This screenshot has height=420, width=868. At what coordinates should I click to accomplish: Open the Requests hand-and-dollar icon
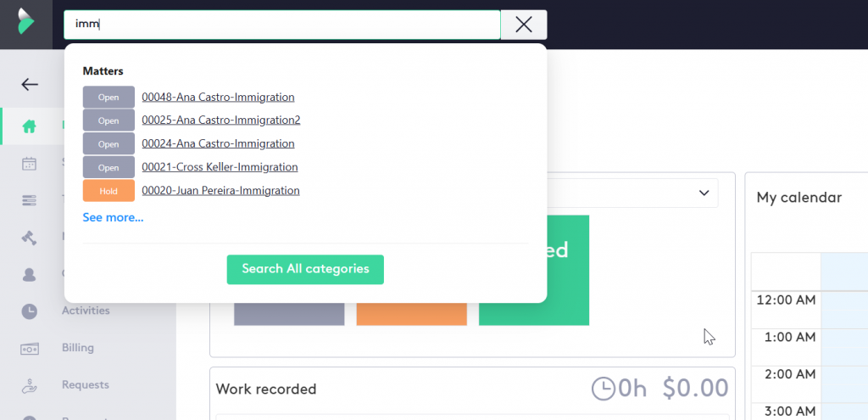coord(30,385)
